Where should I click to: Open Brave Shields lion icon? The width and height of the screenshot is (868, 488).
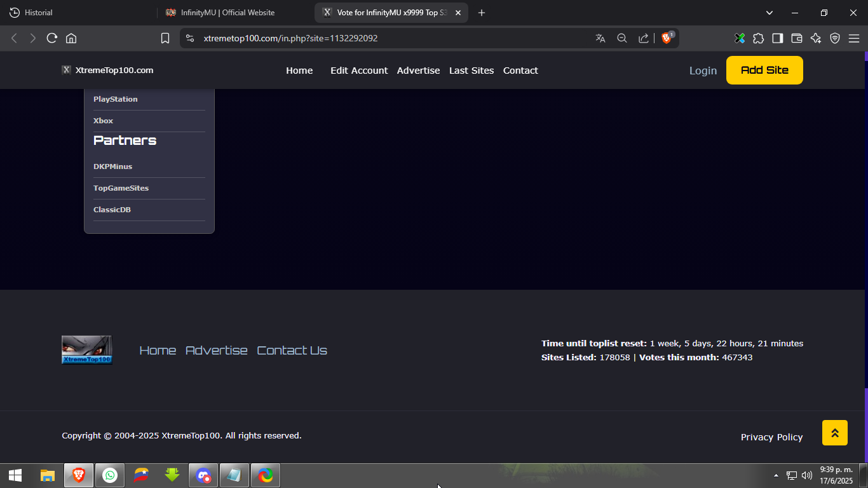(667, 37)
